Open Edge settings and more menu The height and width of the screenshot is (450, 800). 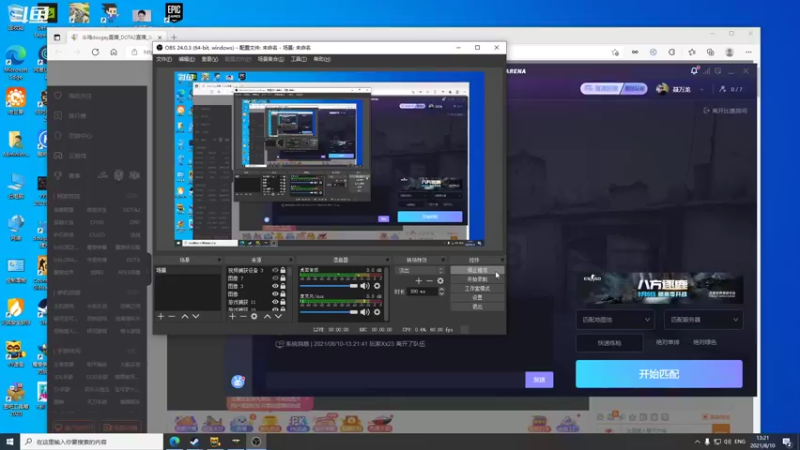[748, 52]
